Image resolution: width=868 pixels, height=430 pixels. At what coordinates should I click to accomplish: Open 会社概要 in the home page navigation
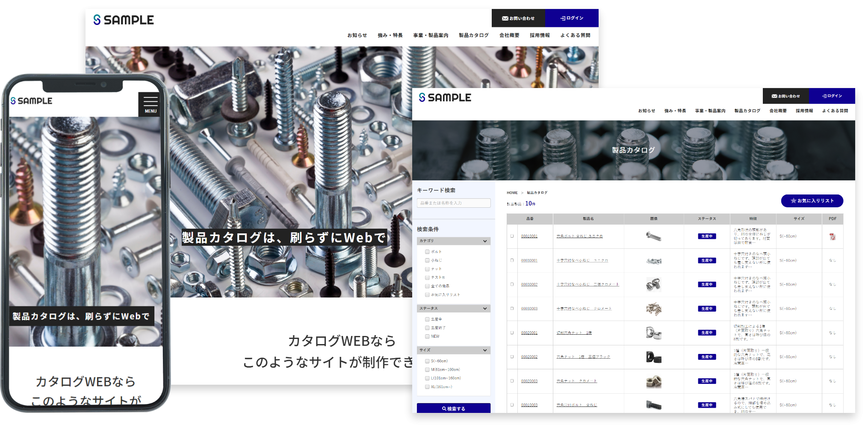pyautogui.click(x=509, y=35)
